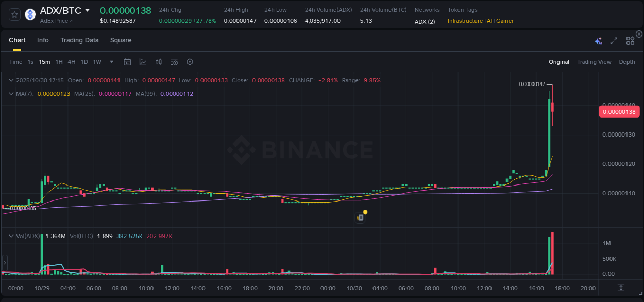Screen dimensions: 644x302
Task: Open the widgets grid icon
Action: [x=630, y=40]
